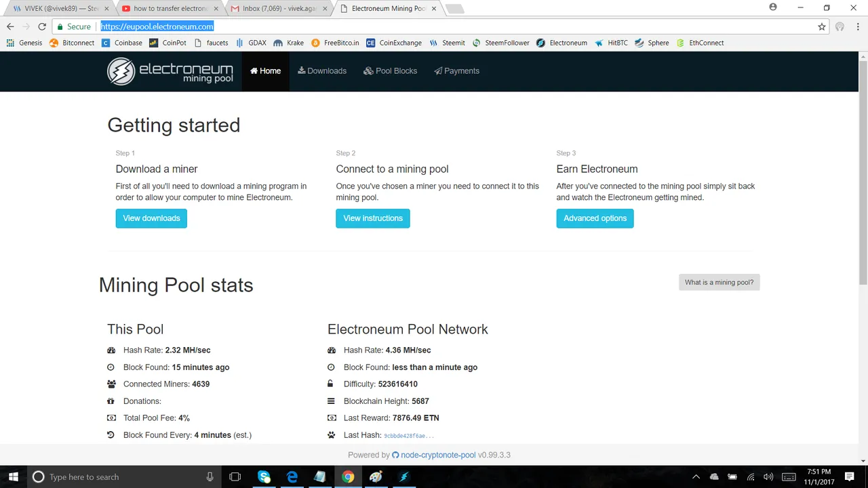Open the Coinbase bookmark
This screenshot has width=868, height=488.
click(122, 43)
